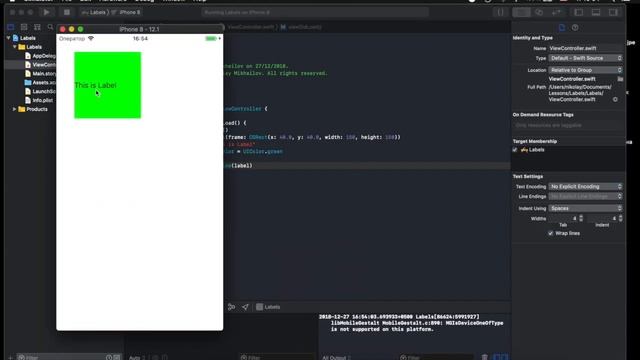Collapse the Labels project root item
Viewport: 640px width, 360px height.
tap(8, 38)
